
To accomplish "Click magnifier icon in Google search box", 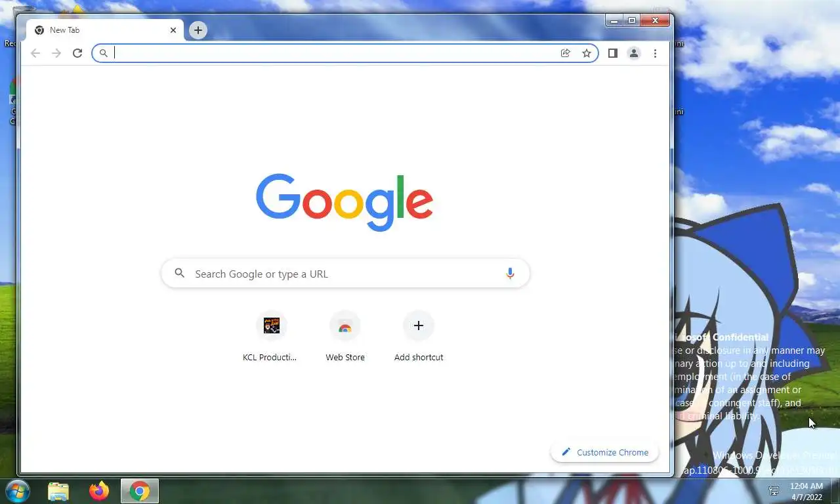I will (x=179, y=274).
